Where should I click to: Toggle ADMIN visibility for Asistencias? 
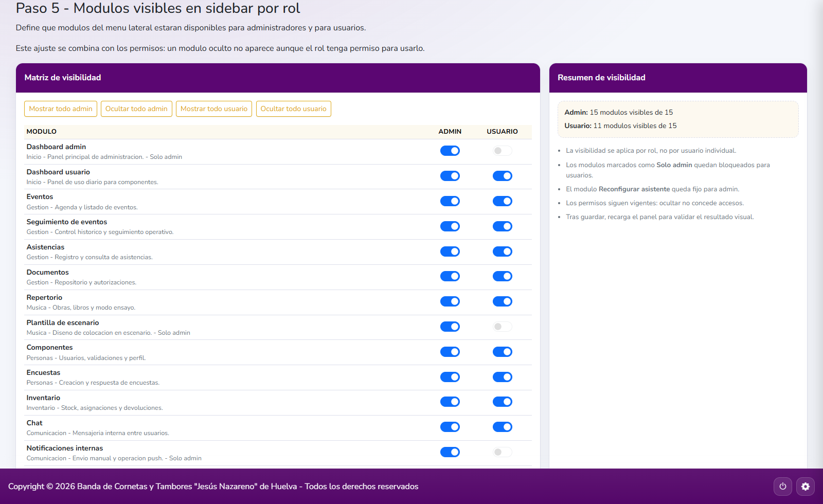pos(450,251)
